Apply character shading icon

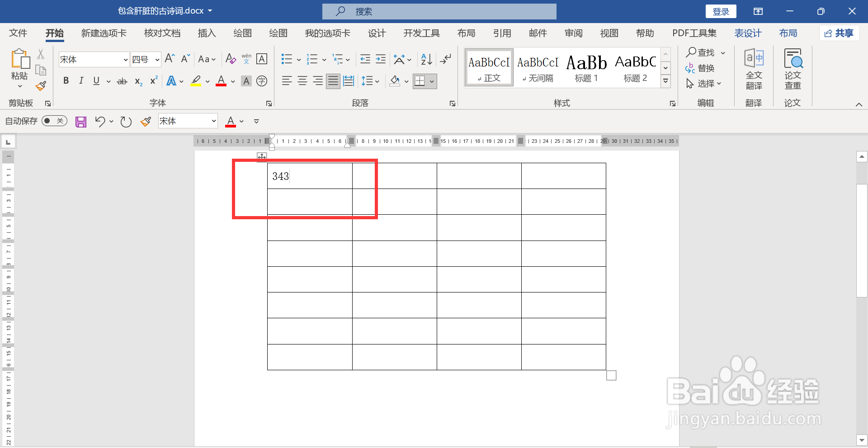[x=246, y=81]
